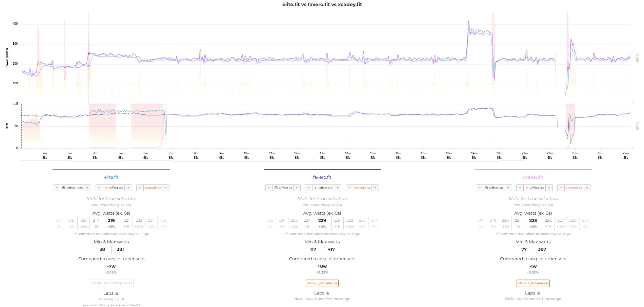Click Single sourced power under elite.fit

111,283
